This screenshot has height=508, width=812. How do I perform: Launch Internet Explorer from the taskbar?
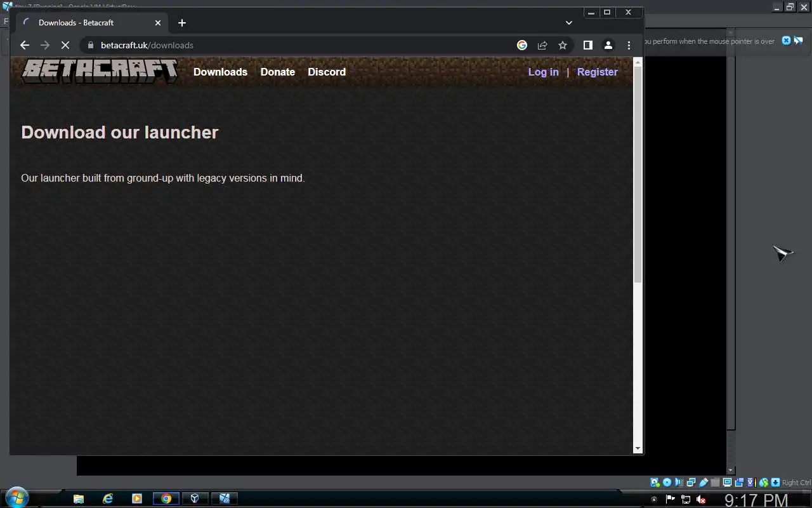point(108,498)
